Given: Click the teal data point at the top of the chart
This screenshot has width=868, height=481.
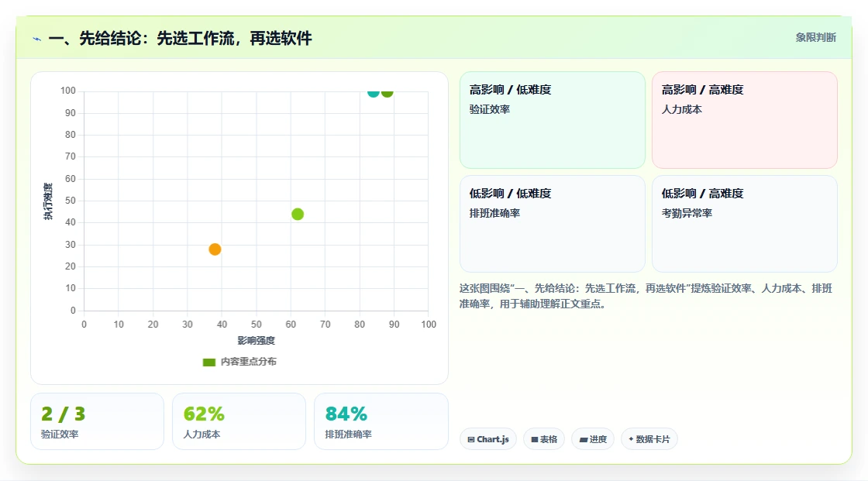Looking at the screenshot, I should [373, 93].
